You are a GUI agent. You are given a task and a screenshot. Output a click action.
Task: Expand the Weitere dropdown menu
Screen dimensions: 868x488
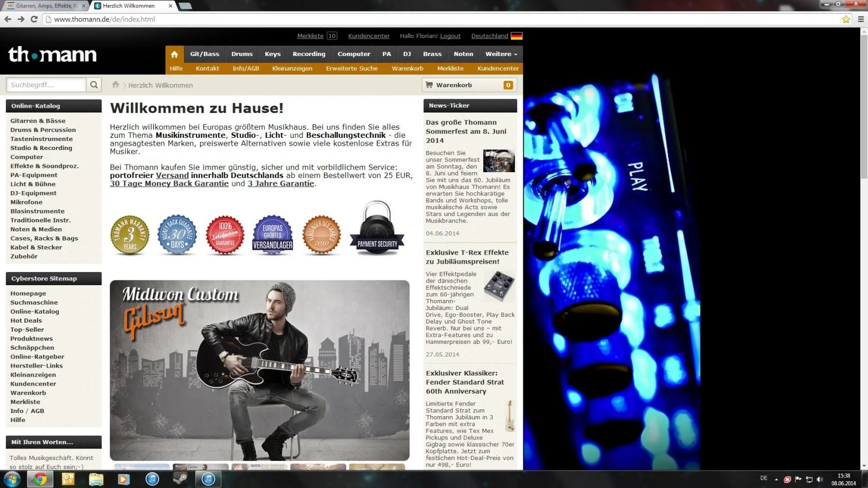(501, 54)
